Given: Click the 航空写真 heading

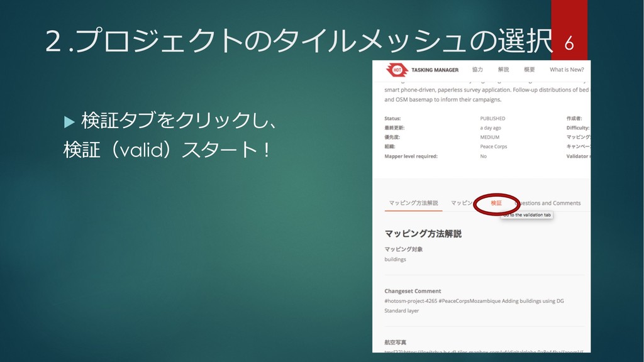Looking at the screenshot, I should click(x=395, y=343).
